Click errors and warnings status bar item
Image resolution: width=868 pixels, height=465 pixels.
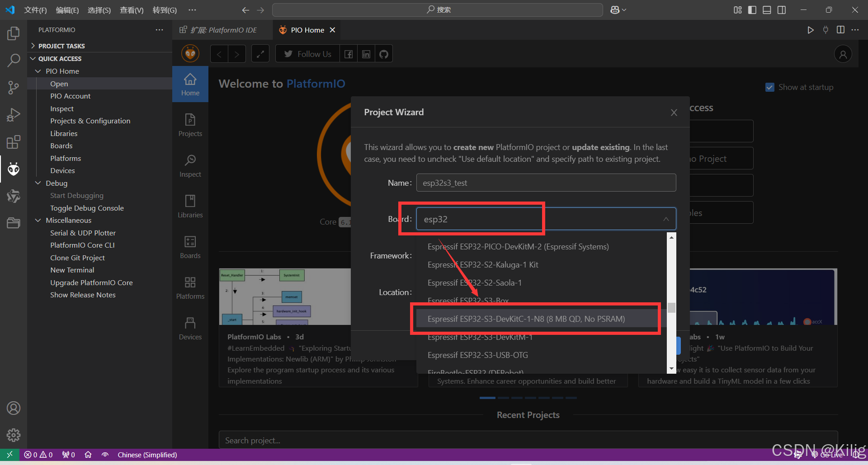(38, 455)
